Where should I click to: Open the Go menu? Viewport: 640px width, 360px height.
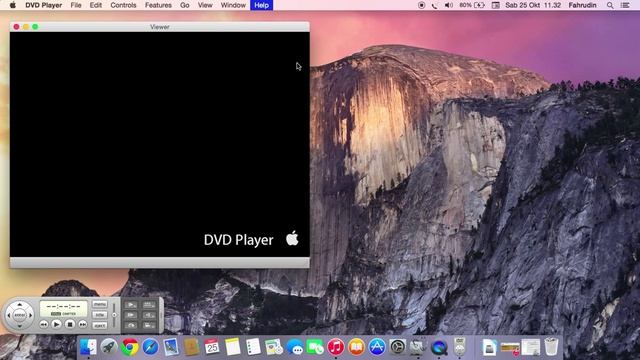(x=185, y=5)
